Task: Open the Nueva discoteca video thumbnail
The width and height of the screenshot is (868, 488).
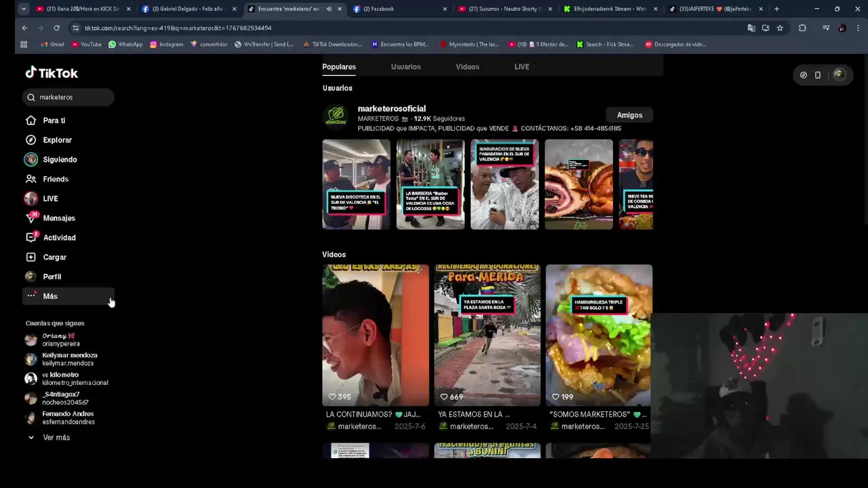Action: point(356,184)
